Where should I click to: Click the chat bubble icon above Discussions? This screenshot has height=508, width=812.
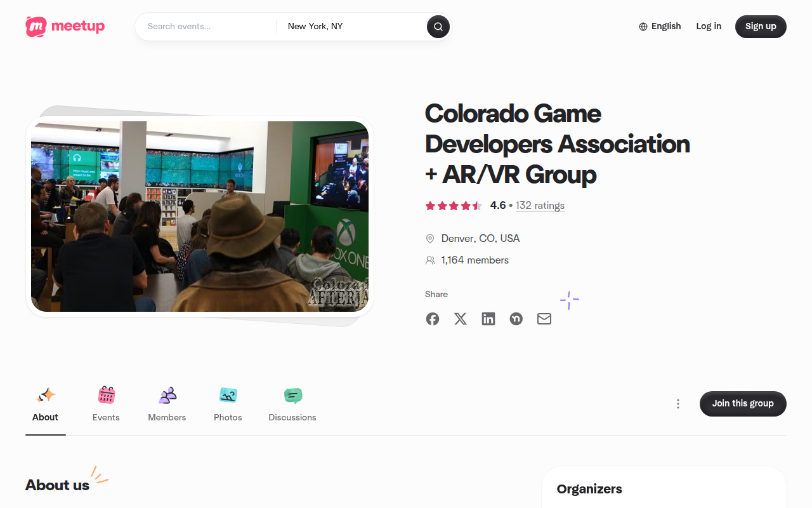tap(292, 395)
